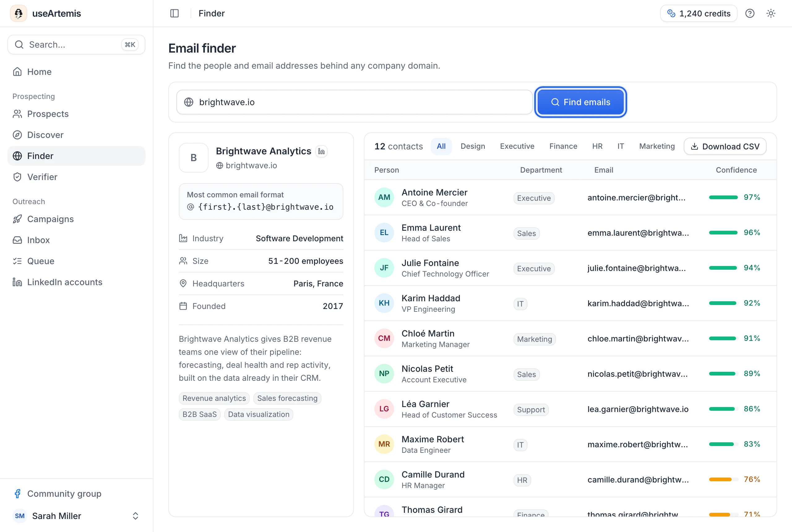This screenshot has width=792, height=532.
Task: Filter contacts by Finance tab
Action: [563, 146]
